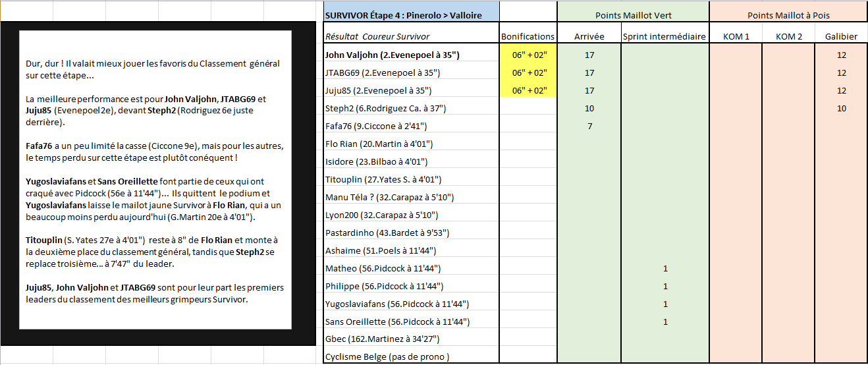This screenshot has height=365, width=868.
Task: Click Matheo's sprint intermédiaire point cell
Action: pos(665,268)
